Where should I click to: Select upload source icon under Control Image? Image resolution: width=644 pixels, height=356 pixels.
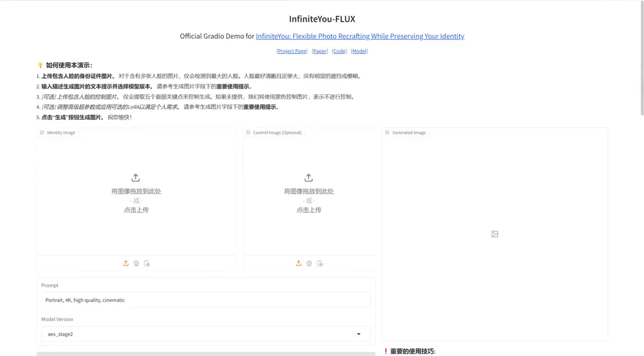(x=299, y=263)
